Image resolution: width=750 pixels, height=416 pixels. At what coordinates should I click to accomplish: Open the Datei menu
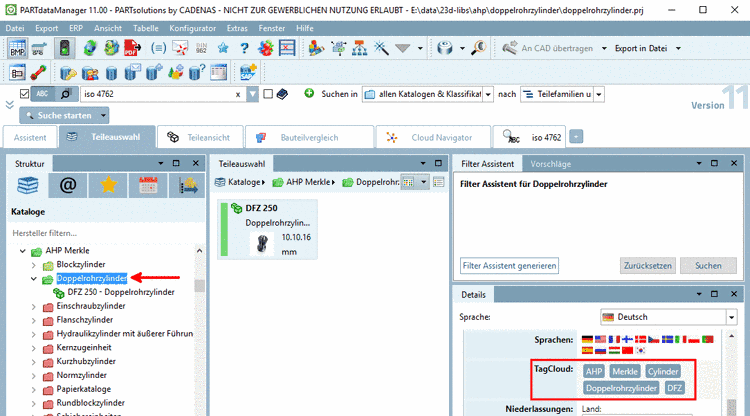coord(15,28)
